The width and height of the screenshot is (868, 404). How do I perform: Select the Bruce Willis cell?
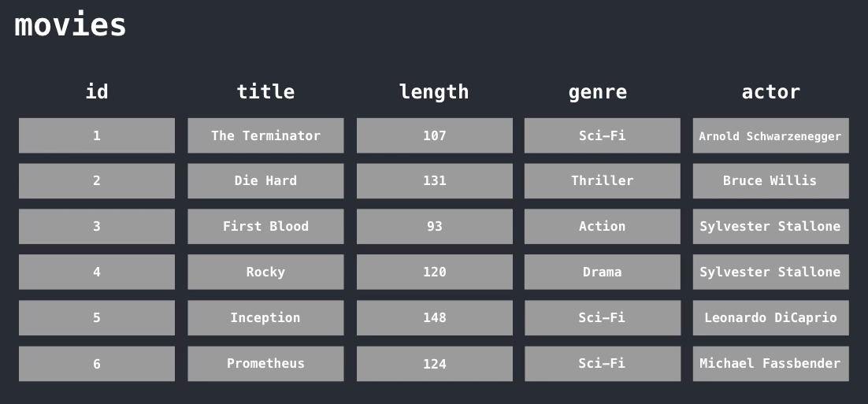pos(770,181)
